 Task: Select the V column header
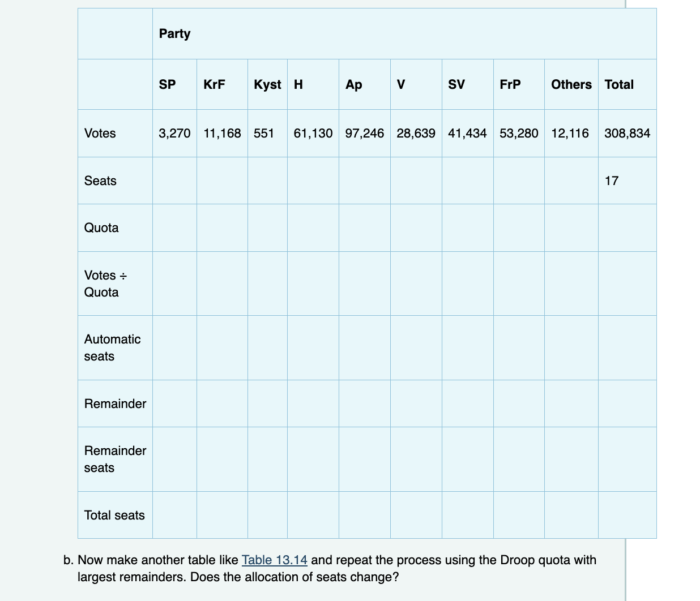(401, 84)
